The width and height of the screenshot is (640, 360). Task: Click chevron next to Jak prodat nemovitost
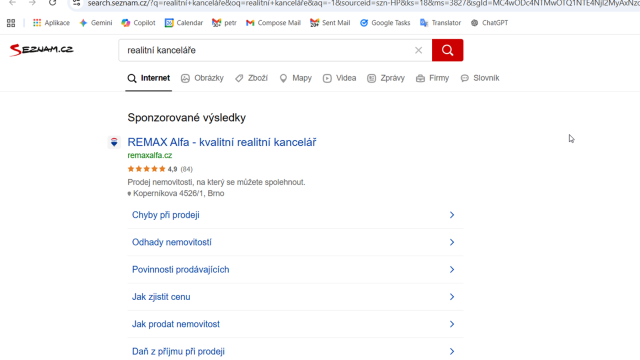452,324
